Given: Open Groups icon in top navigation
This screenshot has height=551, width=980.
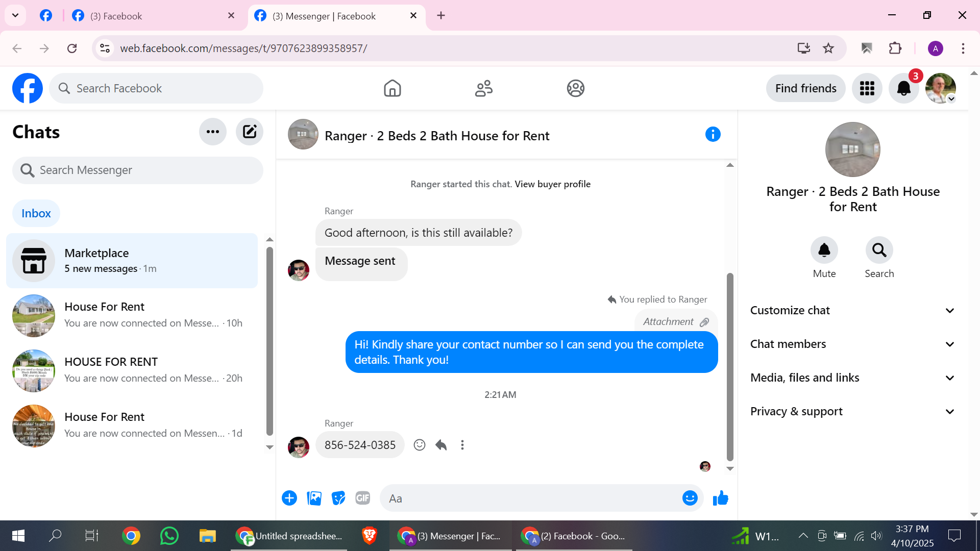Looking at the screenshot, I should (575, 88).
